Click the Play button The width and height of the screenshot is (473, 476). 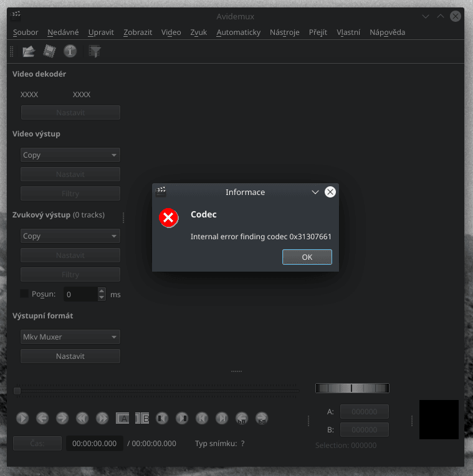(22, 418)
